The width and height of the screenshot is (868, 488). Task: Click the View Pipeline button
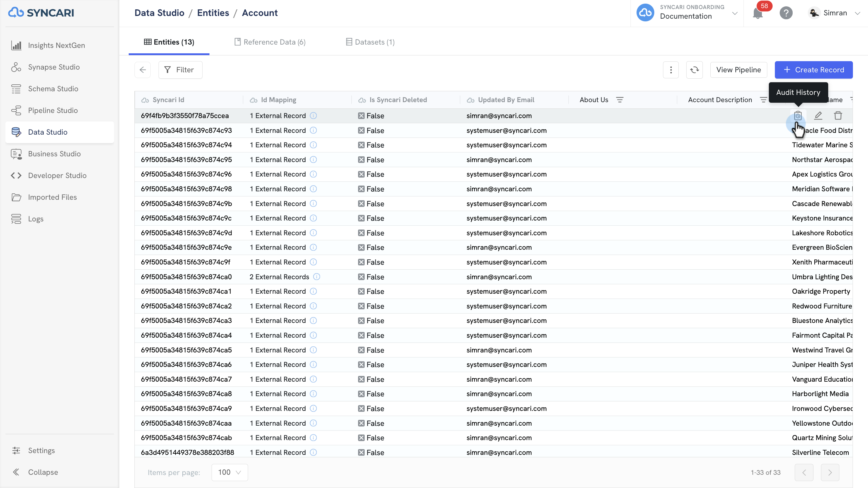pos(738,70)
